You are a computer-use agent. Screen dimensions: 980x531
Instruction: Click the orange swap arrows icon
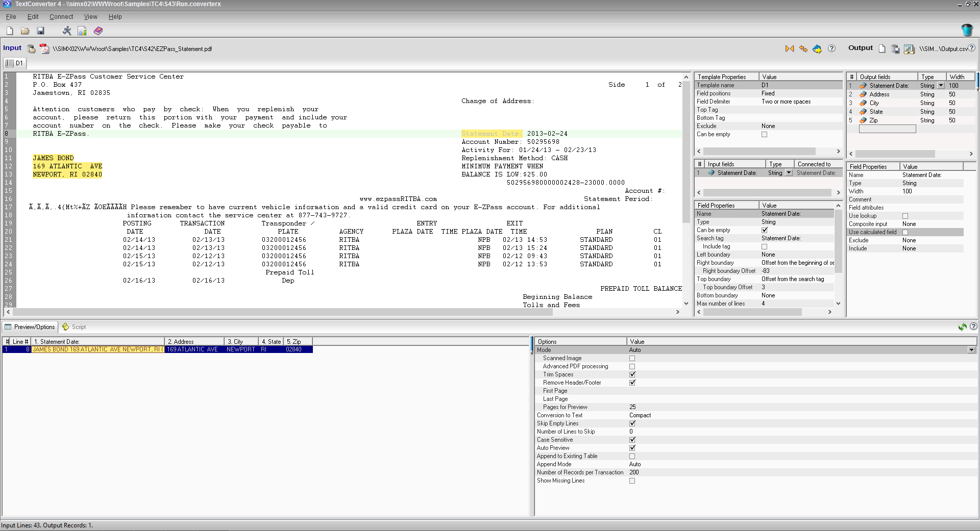tap(803, 49)
